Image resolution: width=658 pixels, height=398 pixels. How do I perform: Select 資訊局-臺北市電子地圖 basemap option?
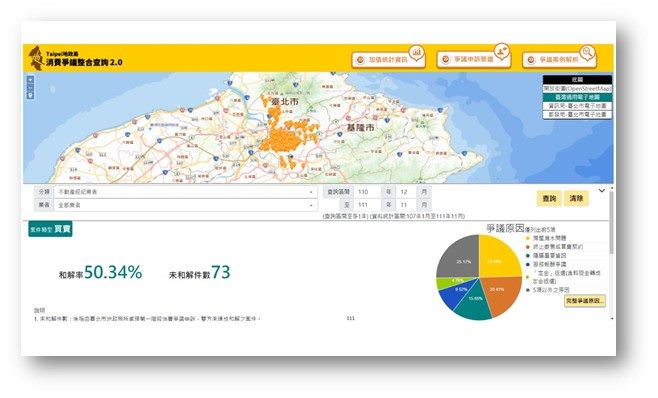[x=577, y=106]
